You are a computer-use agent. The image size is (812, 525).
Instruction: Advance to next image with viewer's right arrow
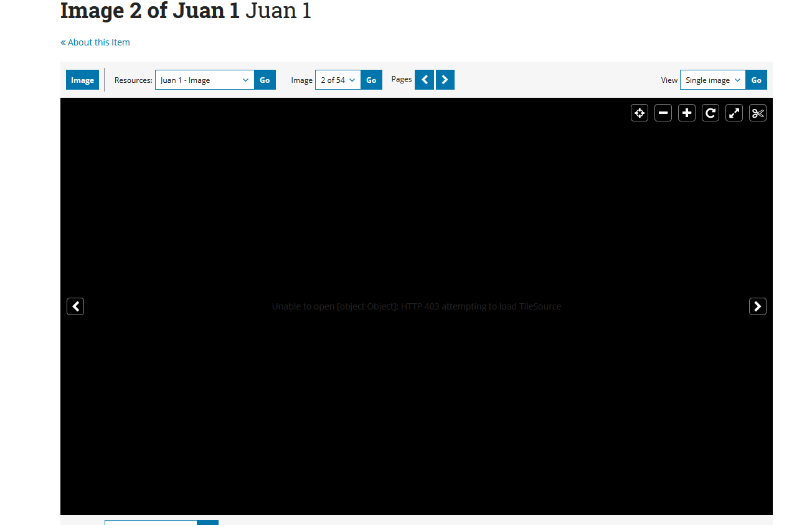pos(758,306)
